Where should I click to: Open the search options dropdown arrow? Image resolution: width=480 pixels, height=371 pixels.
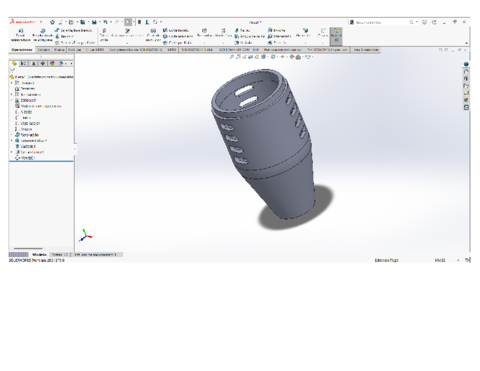click(x=416, y=22)
